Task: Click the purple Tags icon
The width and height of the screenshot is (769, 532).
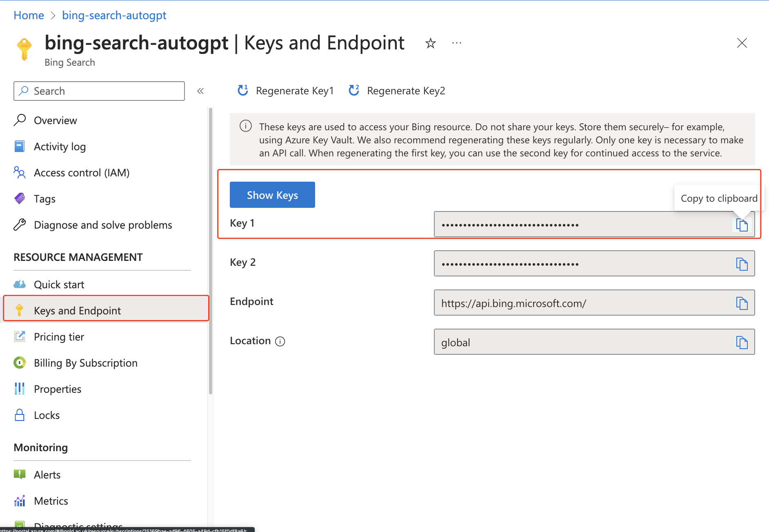Action: pyautogui.click(x=20, y=198)
